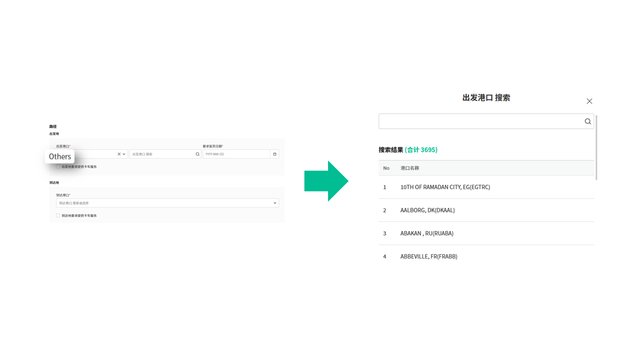Click the magnifier icon in 出发港口 搜索 field
This screenshot has width=644, height=362.
pos(197,154)
